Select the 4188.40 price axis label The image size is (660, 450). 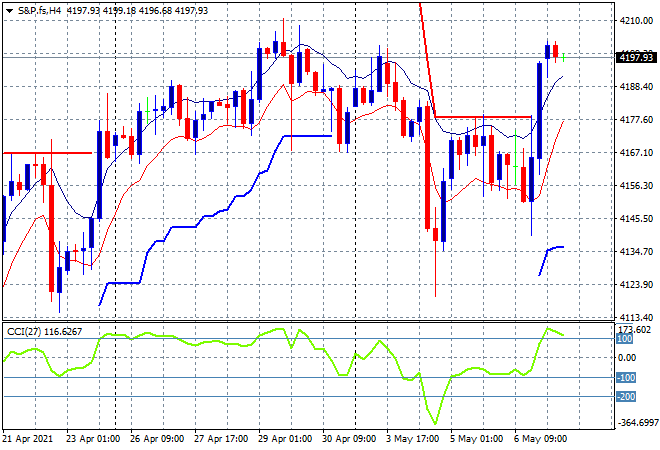[x=636, y=86]
